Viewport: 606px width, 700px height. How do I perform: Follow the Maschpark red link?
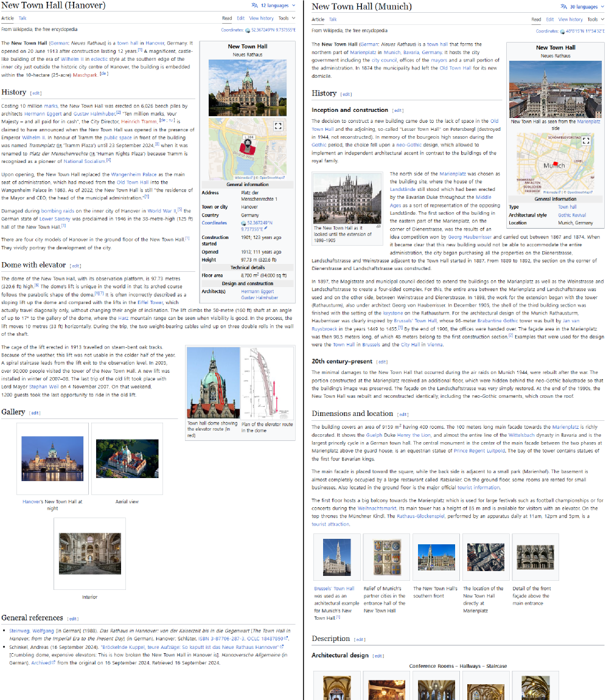click(x=85, y=75)
